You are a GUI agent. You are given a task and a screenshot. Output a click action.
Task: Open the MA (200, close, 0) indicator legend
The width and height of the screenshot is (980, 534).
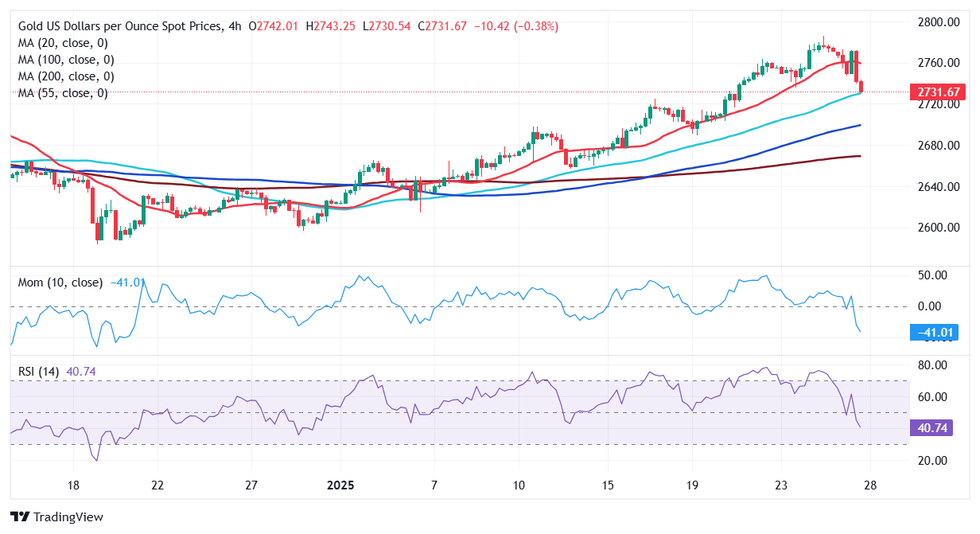(66, 76)
